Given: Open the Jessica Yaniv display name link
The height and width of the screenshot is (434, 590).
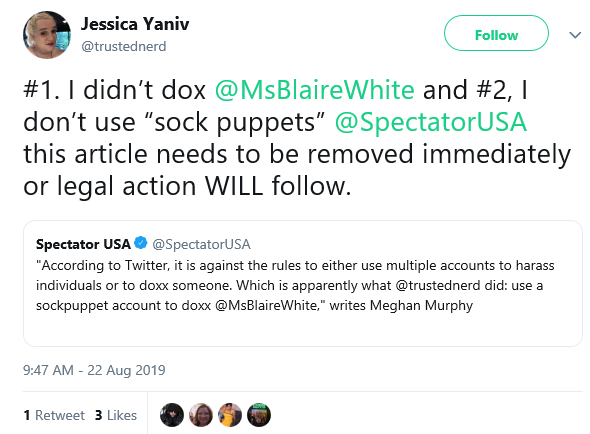Looking at the screenshot, I should [x=135, y=24].
